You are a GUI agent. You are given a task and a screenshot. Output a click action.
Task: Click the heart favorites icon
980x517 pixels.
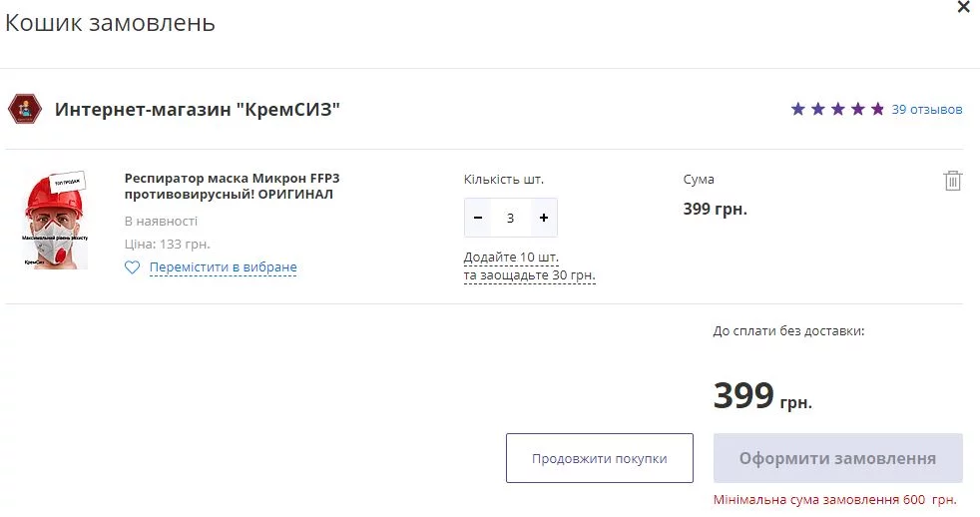point(133,267)
